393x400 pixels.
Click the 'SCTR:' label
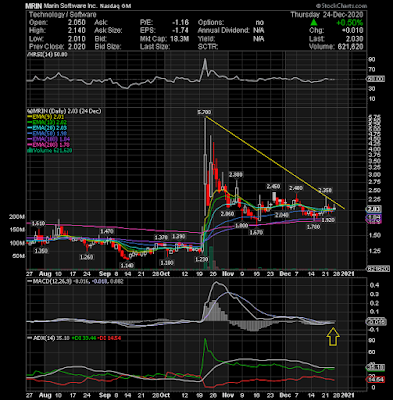(x=208, y=47)
